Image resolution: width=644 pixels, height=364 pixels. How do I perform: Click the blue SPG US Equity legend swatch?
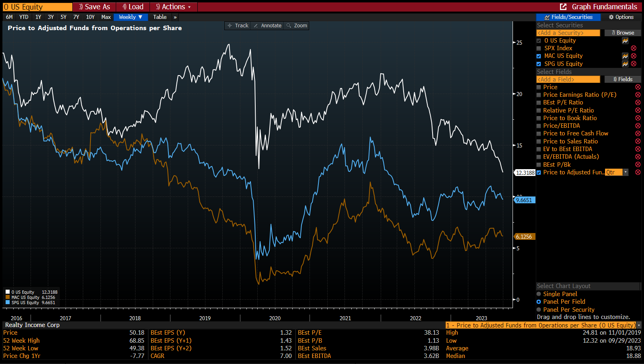coord(8,303)
